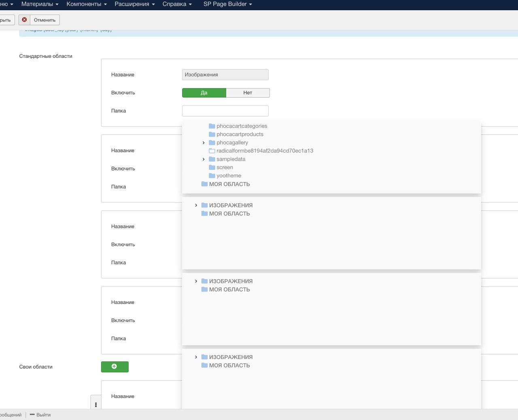The image size is (518, 420).
Task: Add a custom area with the green plus button
Action: (115, 367)
